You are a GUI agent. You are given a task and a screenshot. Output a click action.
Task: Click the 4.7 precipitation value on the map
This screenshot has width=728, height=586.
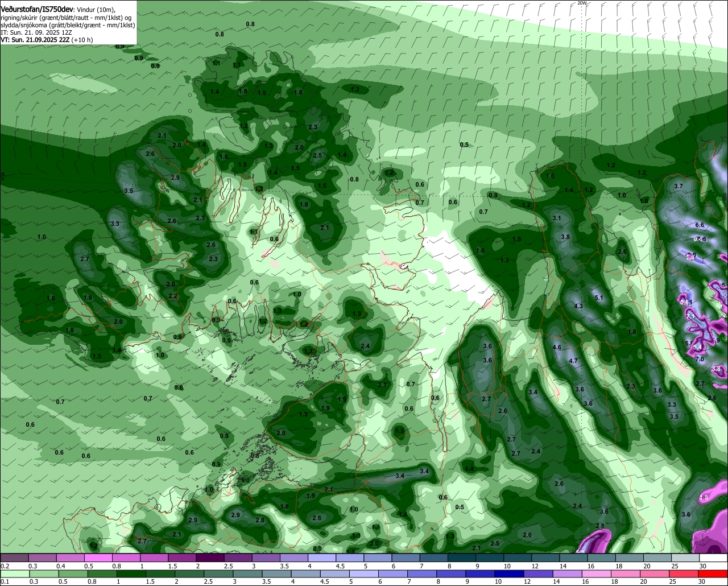(573, 361)
